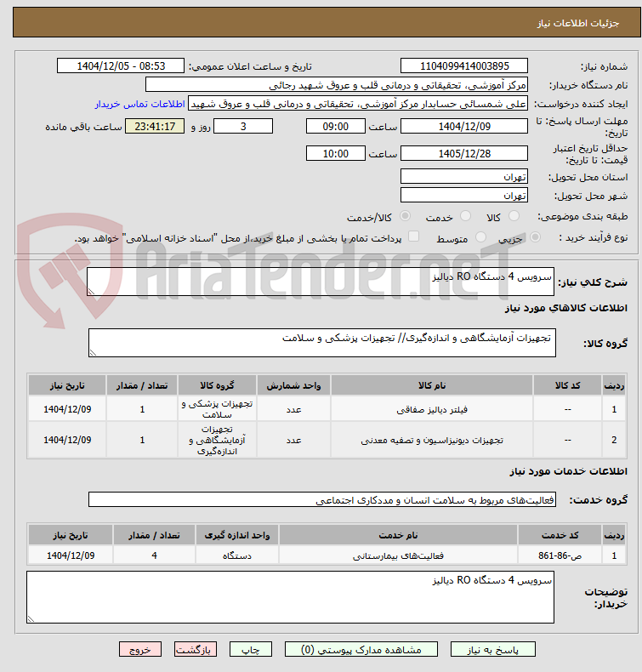Click the کد خدمت column header
The image size is (642, 672).
coord(560,535)
